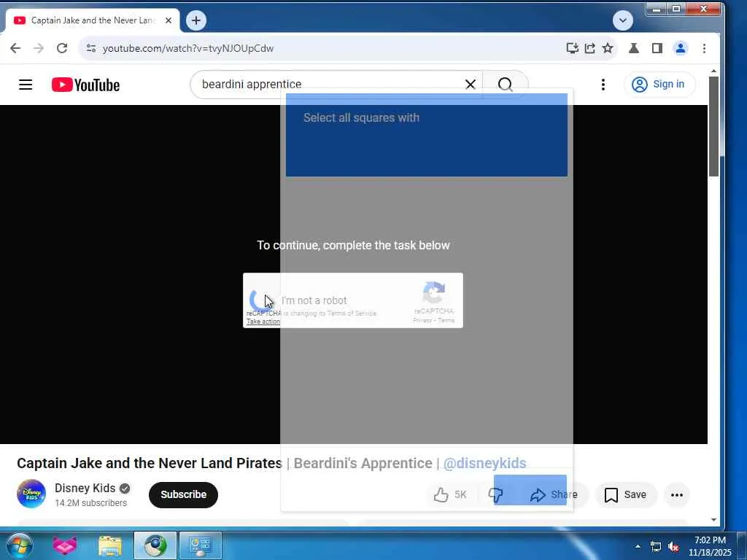Screen dimensions: 747x560
Task: Click the page vertical scrollbar thumb
Action: 713,127
